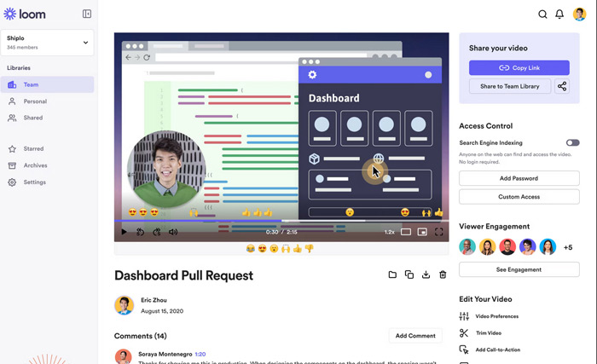Click the Copy Link button

tap(519, 67)
